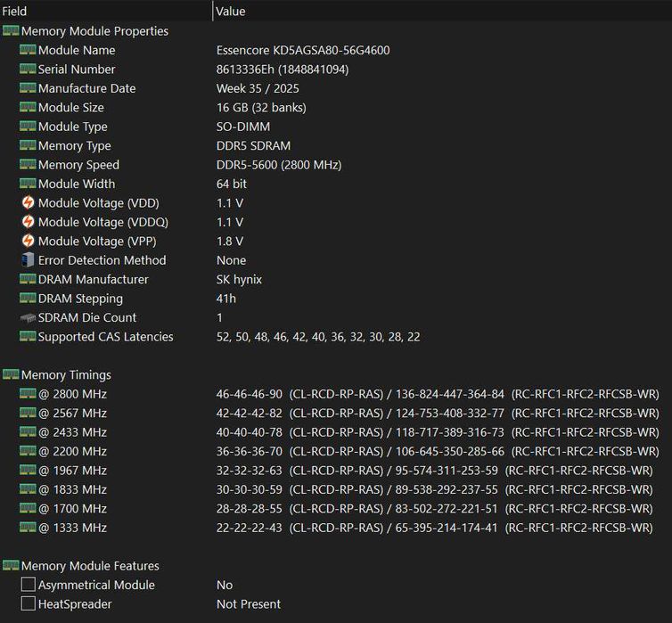672x623 pixels.
Task: Click the Memory Timings group icon
Action: pyautogui.click(x=11, y=375)
